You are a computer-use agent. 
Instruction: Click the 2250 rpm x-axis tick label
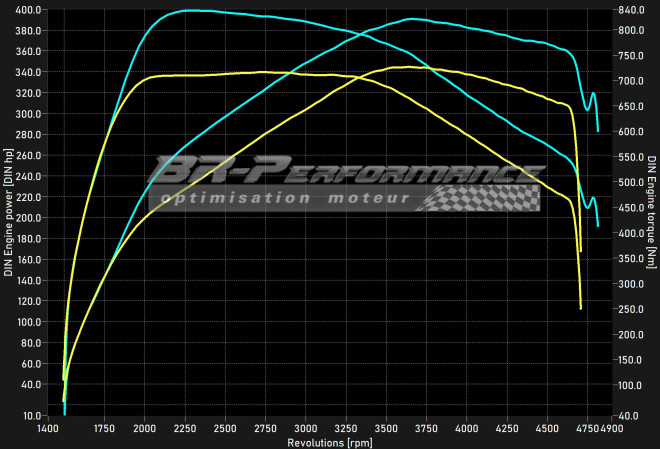[185, 429]
